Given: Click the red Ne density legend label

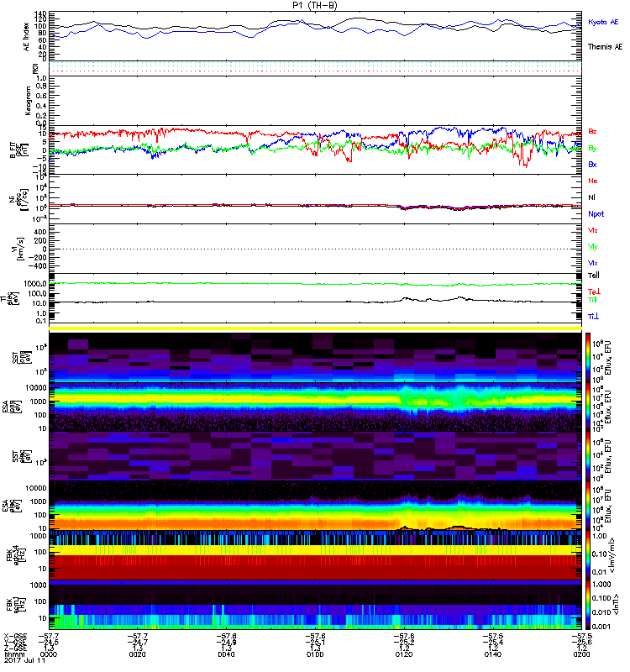Looking at the screenshot, I should tap(592, 181).
